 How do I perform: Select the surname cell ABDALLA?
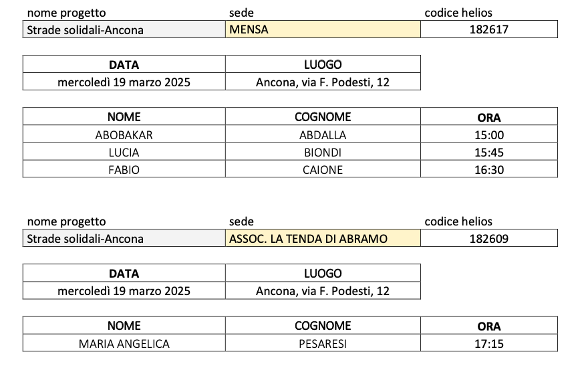[323, 134]
